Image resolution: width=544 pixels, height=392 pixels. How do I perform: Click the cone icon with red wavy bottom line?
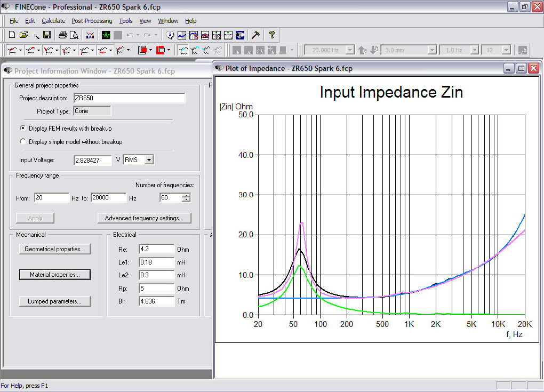(102, 50)
